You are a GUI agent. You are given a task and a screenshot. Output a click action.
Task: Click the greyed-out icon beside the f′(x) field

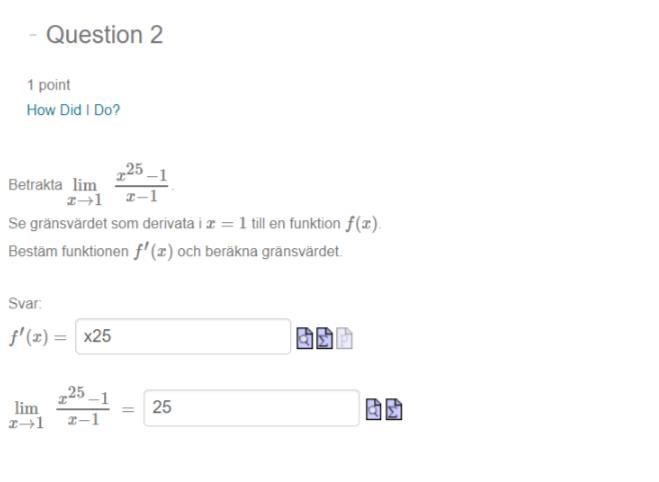coord(344,338)
